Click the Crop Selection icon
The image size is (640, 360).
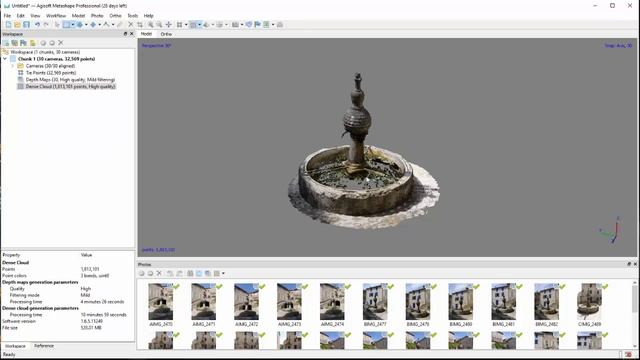(x=140, y=25)
